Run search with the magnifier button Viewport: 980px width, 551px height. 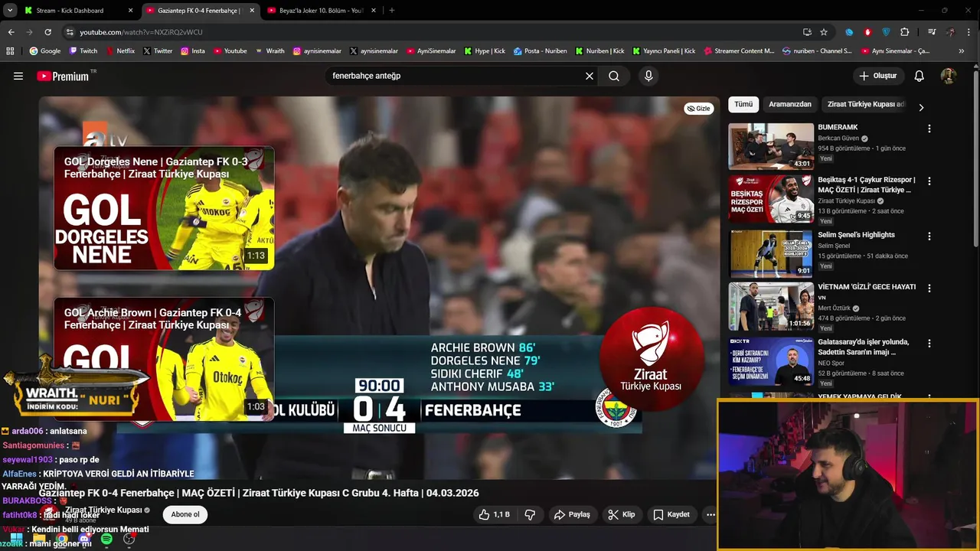614,76
